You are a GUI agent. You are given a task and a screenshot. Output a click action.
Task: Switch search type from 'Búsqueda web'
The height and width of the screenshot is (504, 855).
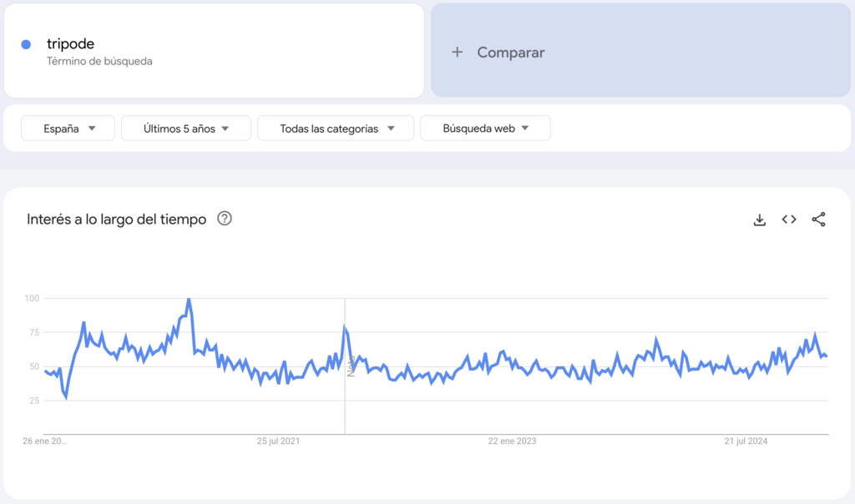click(x=485, y=128)
